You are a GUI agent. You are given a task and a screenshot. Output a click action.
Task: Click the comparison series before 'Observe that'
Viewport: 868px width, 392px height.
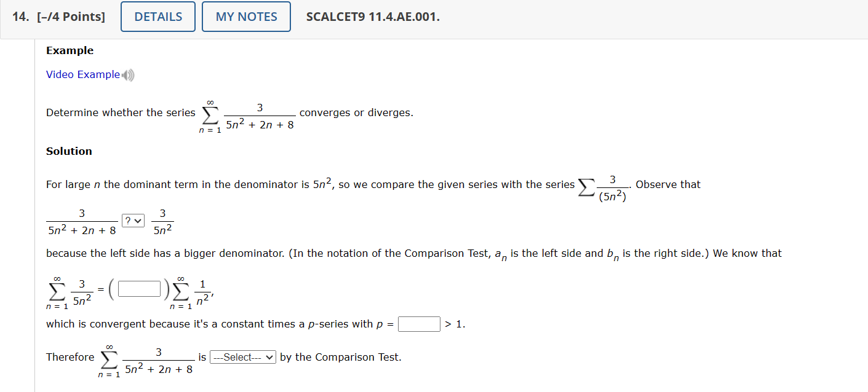(x=605, y=187)
